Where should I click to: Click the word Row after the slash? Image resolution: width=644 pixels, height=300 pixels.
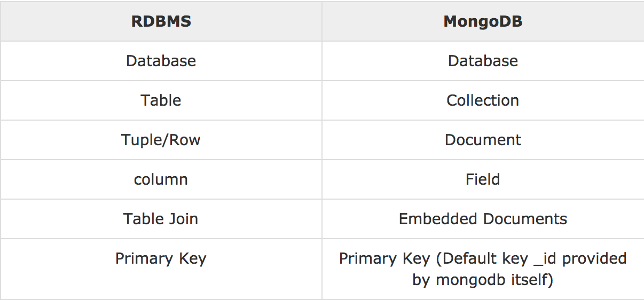pos(186,140)
